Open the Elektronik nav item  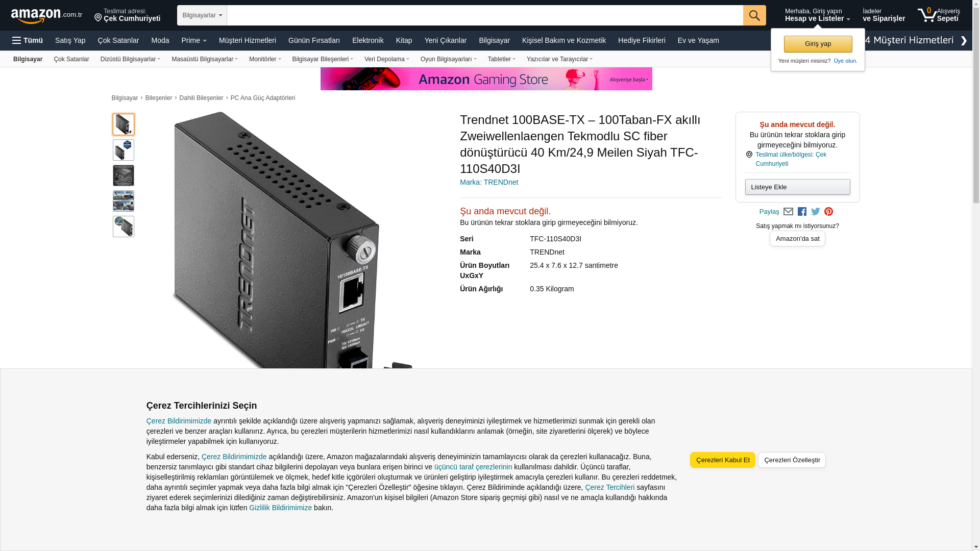pyautogui.click(x=368, y=40)
